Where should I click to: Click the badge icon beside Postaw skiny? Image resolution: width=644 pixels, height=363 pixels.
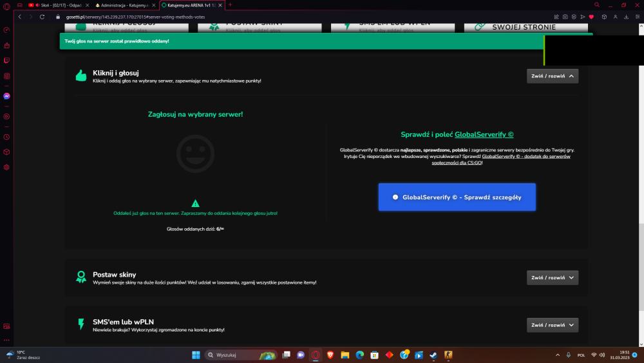pos(81,277)
